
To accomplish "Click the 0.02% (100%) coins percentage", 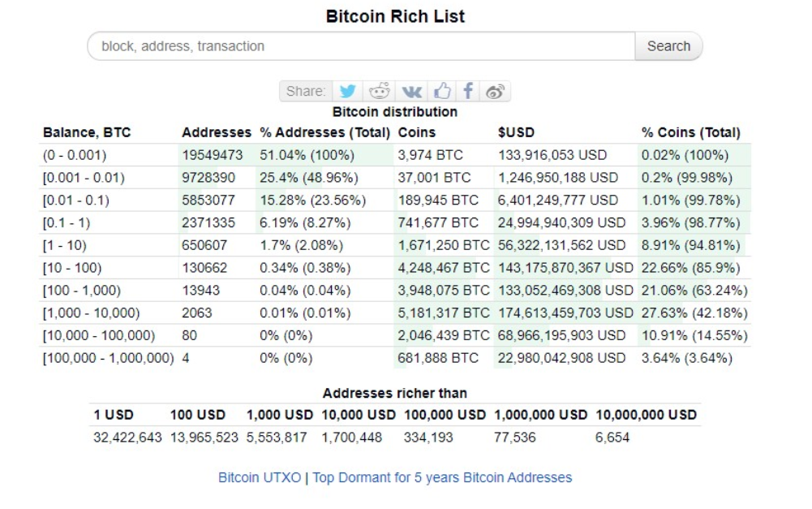I will point(685,155).
